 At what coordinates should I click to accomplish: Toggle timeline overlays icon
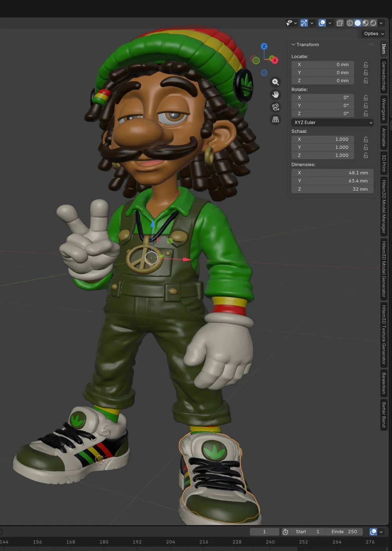373,532
